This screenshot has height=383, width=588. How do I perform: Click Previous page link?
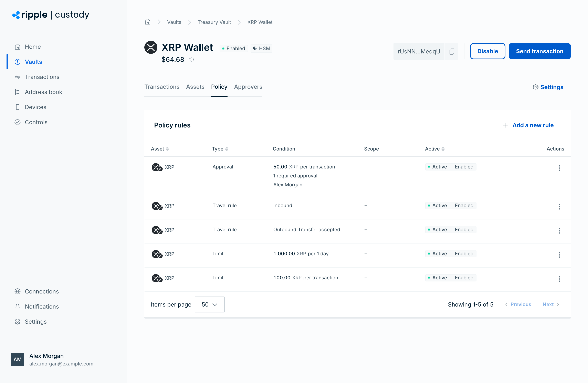(518, 304)
